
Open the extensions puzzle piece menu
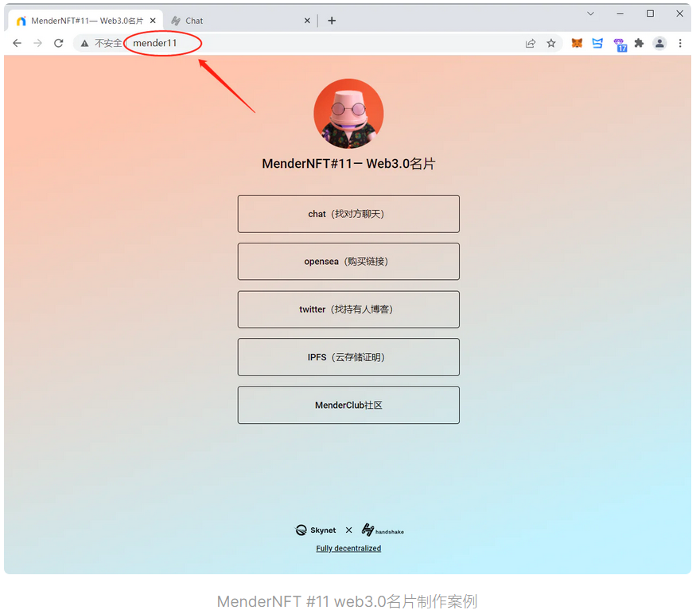click(640, 43)
